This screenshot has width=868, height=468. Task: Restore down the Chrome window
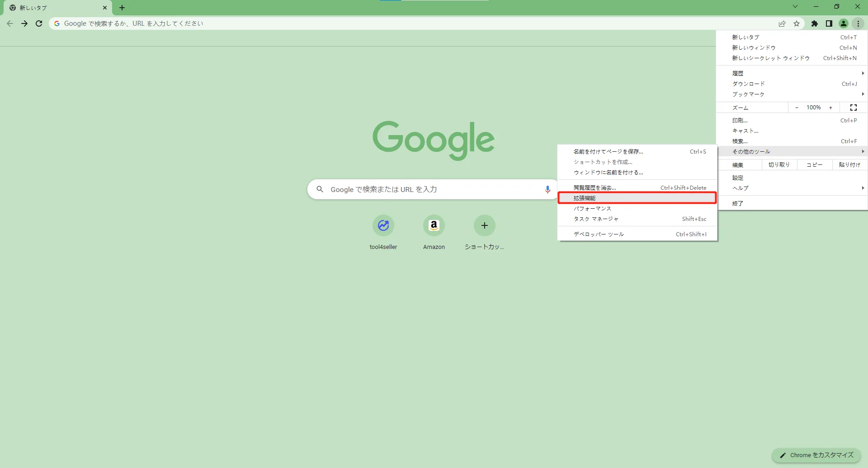click(837, 6)
